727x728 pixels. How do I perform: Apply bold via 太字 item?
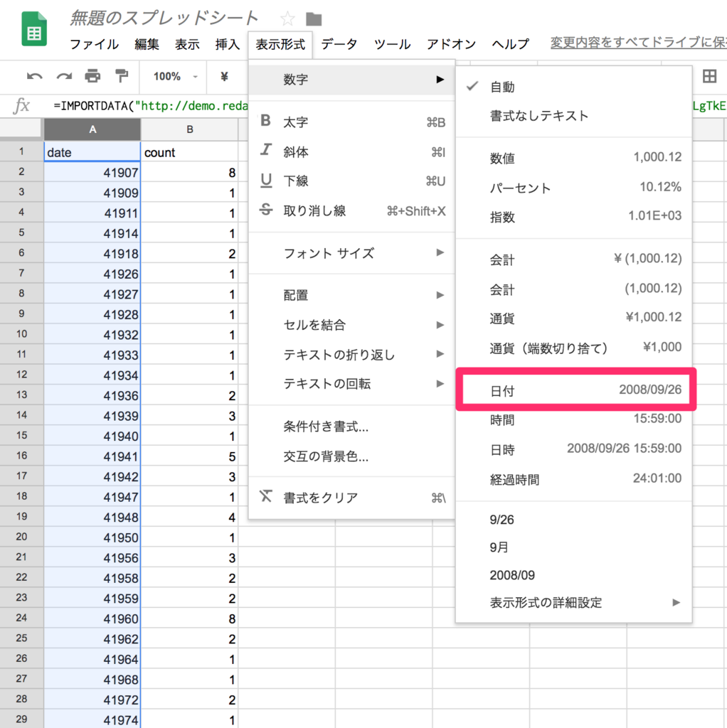click(351, 122)
